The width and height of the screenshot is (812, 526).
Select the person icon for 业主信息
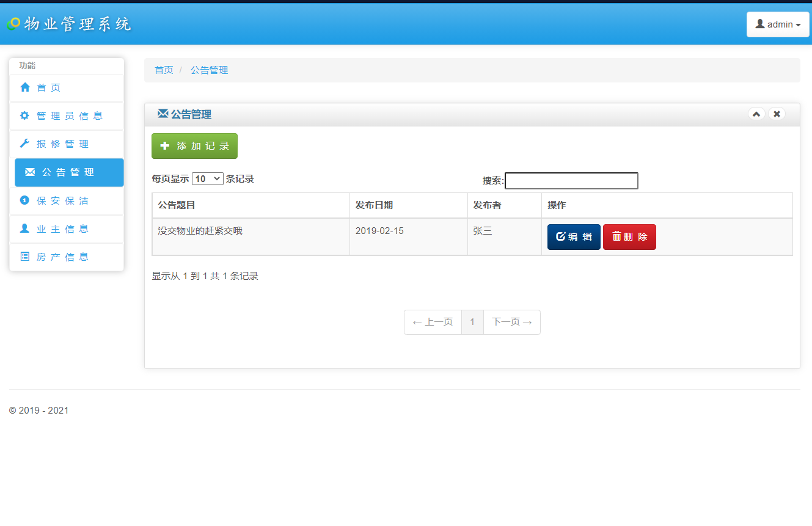(24, 228)
